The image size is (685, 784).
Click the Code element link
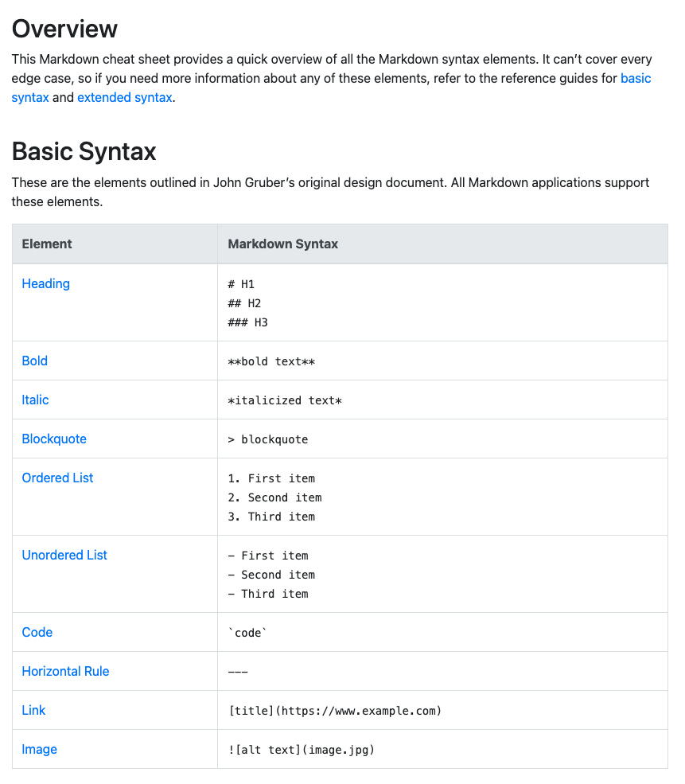tap(37, 633)
